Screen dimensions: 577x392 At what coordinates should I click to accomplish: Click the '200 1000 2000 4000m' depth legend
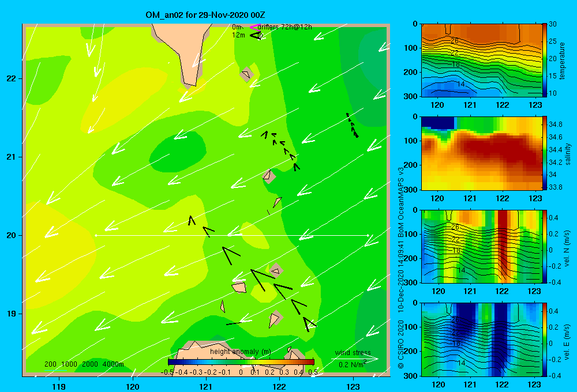click(84, 364)
